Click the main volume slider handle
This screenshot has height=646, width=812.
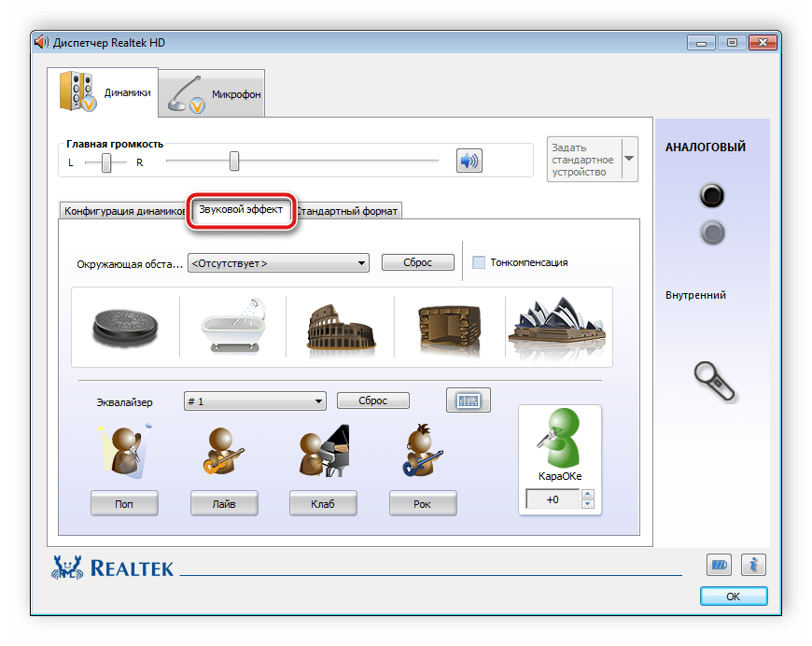[234, 162]
